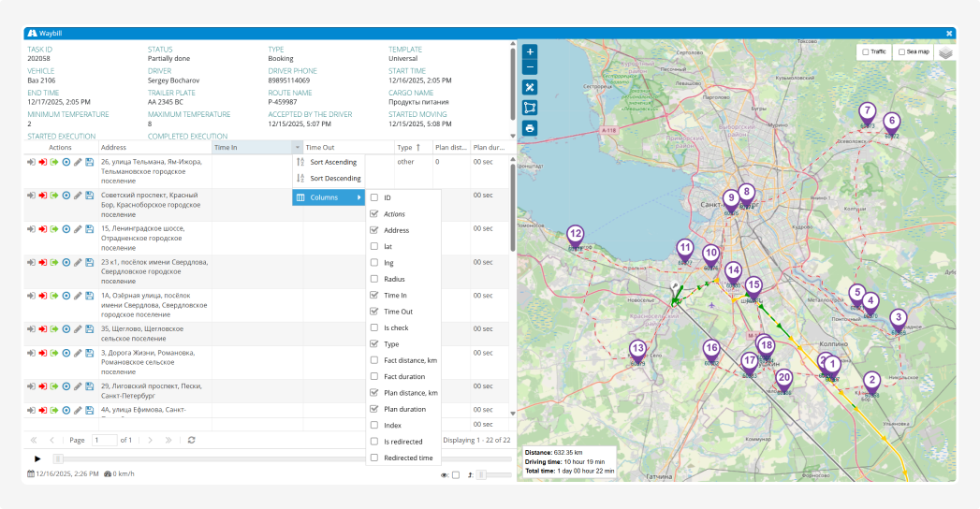Click the pencil edit icon in first row

(78, 162)
